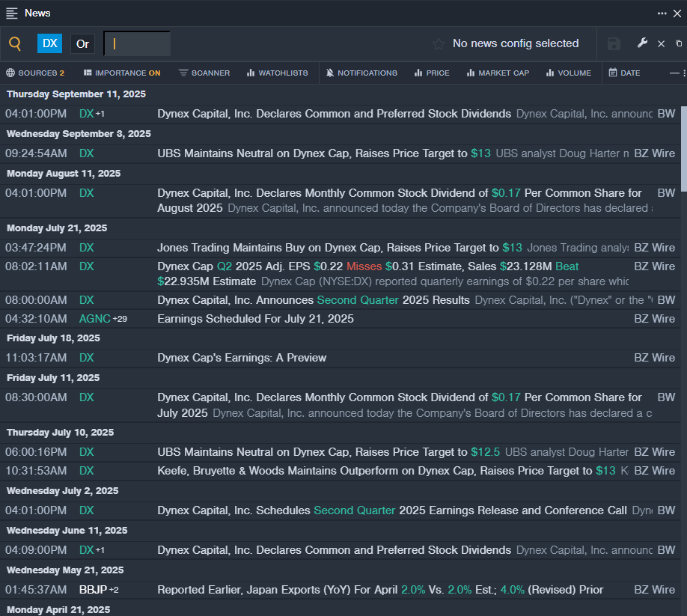Click the duplicate window icon
This screenshot has height=616, width=687.
tap(679, 43)
